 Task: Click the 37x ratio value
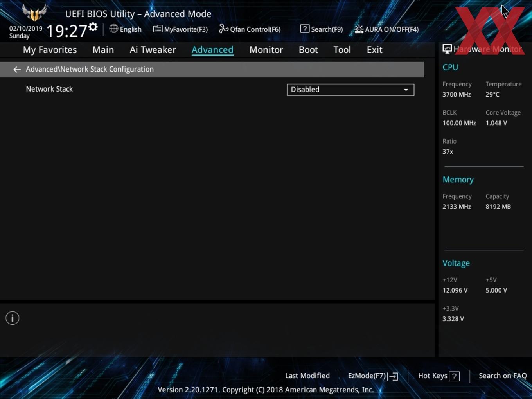click(x=448, y=151)
